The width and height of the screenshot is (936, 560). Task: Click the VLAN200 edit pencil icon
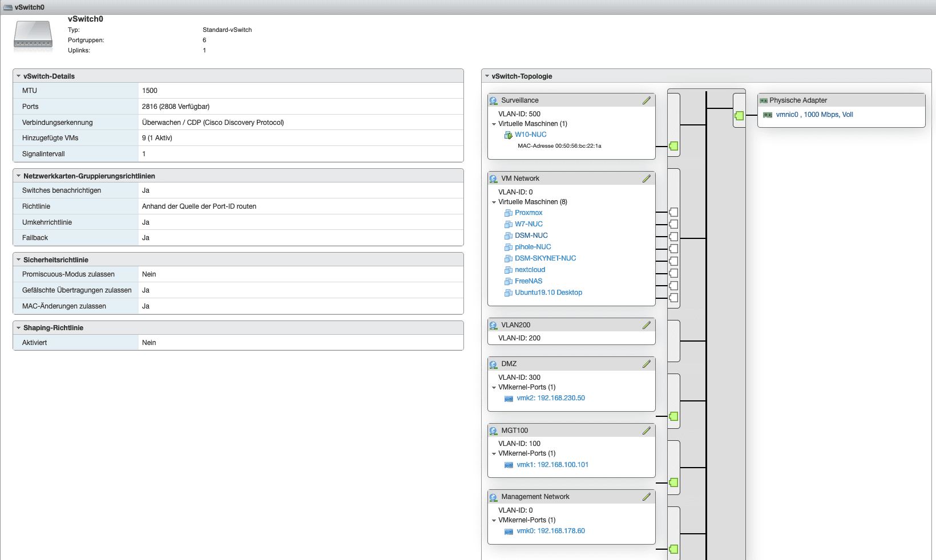647,325
